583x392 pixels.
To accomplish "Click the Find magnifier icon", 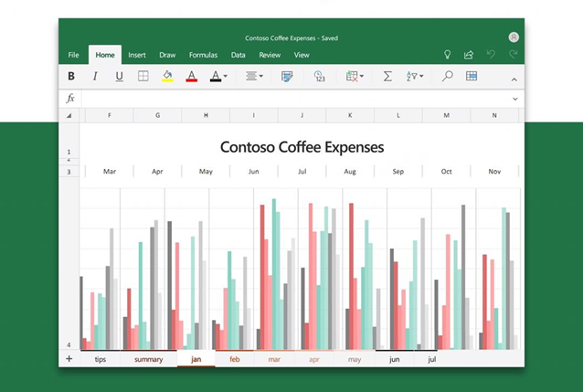I will pyautogui.click(x=448, y=77).
